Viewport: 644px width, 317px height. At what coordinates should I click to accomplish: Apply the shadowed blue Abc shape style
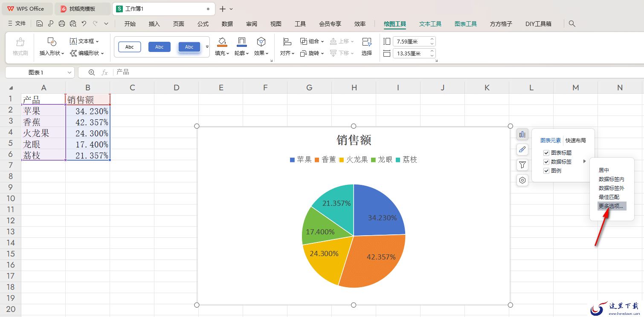[x=189, y=47]
